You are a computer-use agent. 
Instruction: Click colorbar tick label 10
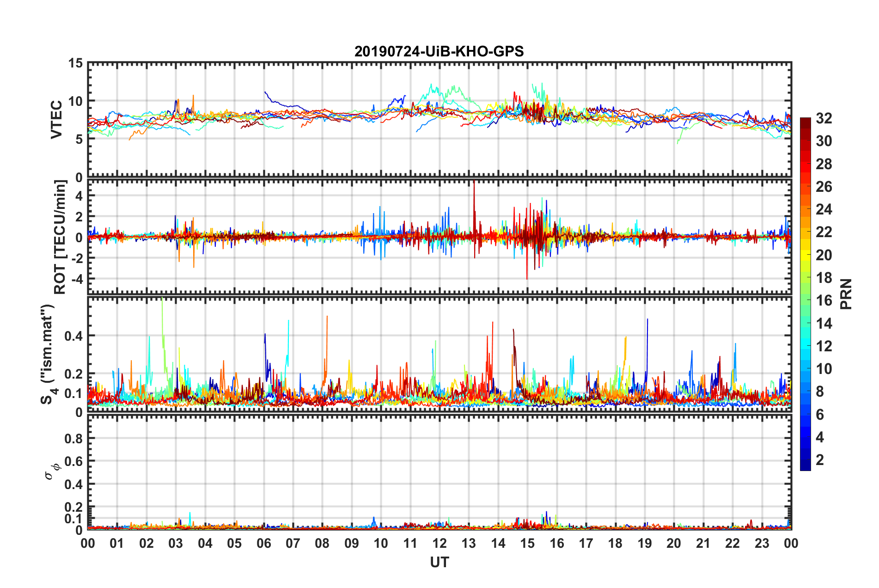coord(824,368)
